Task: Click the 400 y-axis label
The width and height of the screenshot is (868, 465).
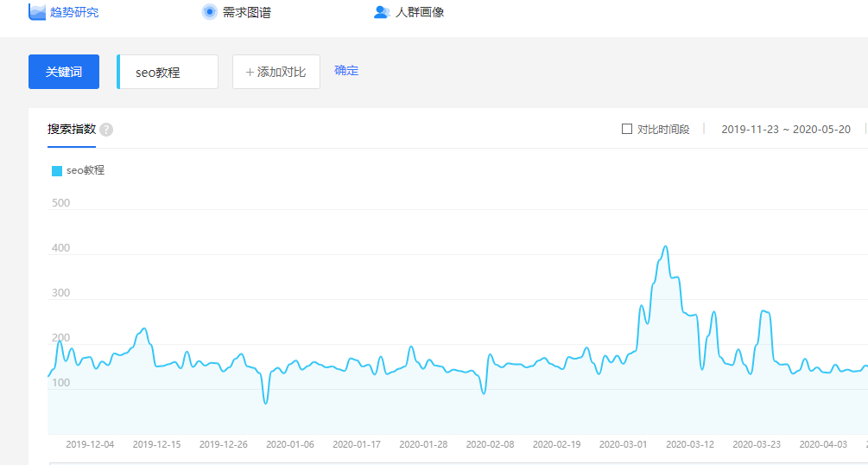Action: point(61,248)
